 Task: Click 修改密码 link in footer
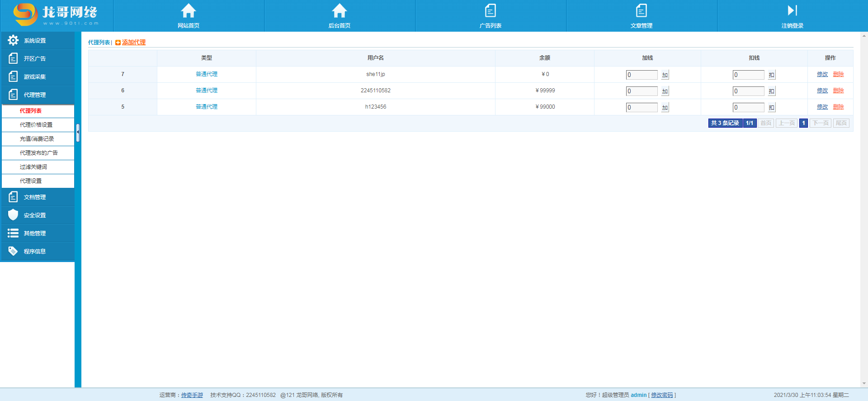click(x=662, y=395)
